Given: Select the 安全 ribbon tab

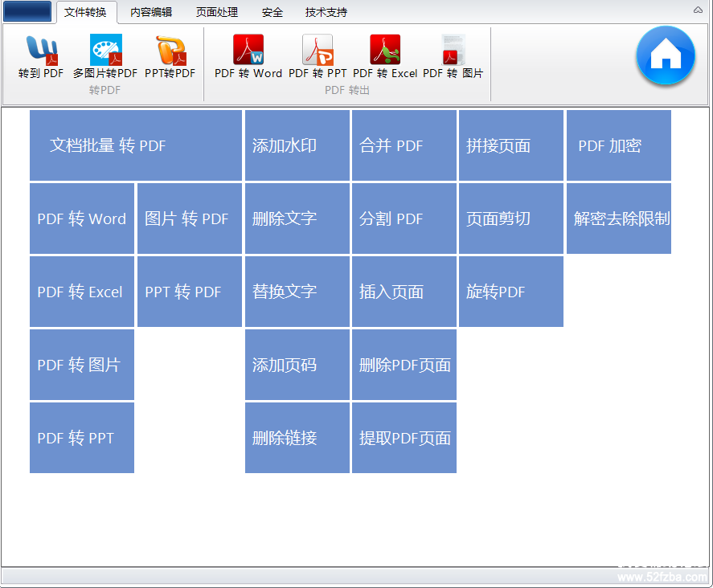Looking at the screenshot, I should click(272, 12).
